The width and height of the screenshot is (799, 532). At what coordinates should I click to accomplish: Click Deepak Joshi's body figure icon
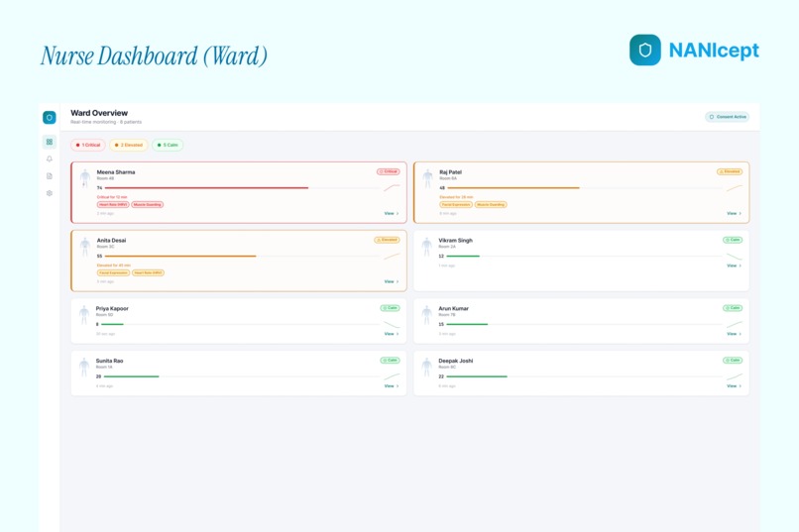[426, 368]
